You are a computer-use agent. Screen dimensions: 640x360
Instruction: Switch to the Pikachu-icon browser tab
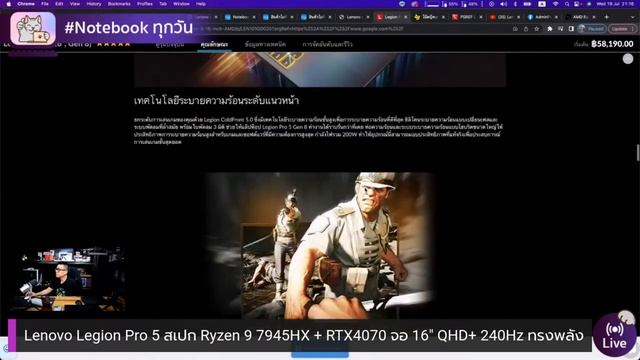pos(428,17)
